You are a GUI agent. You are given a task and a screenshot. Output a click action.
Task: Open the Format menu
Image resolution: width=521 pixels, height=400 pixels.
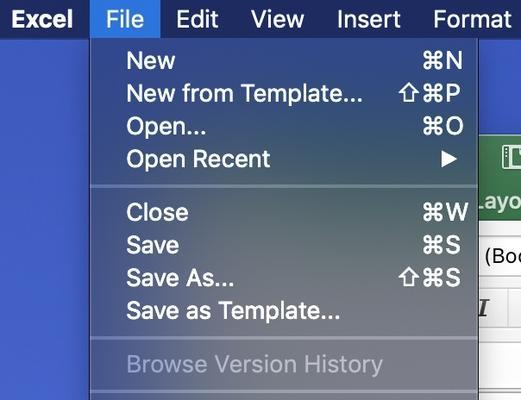pos(472,19)
